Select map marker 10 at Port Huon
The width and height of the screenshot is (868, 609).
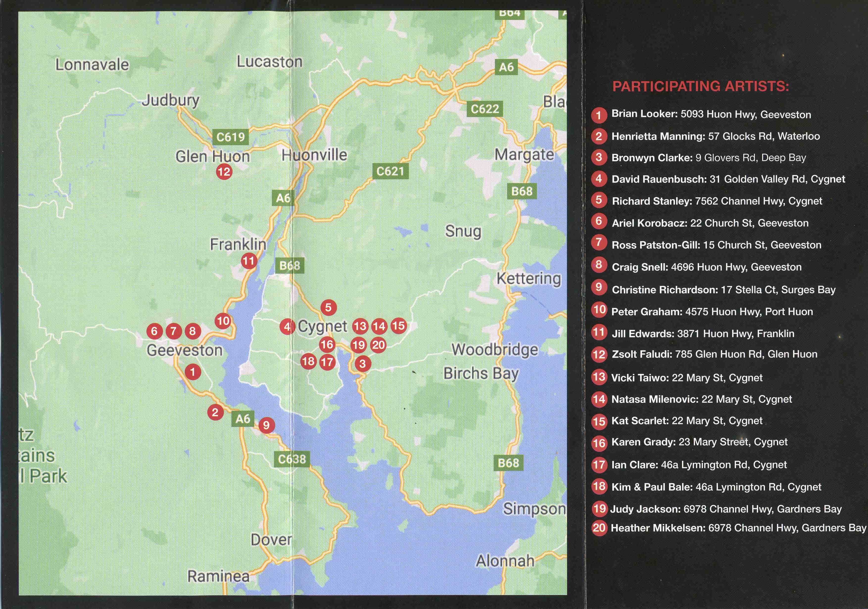coord(223,321)
